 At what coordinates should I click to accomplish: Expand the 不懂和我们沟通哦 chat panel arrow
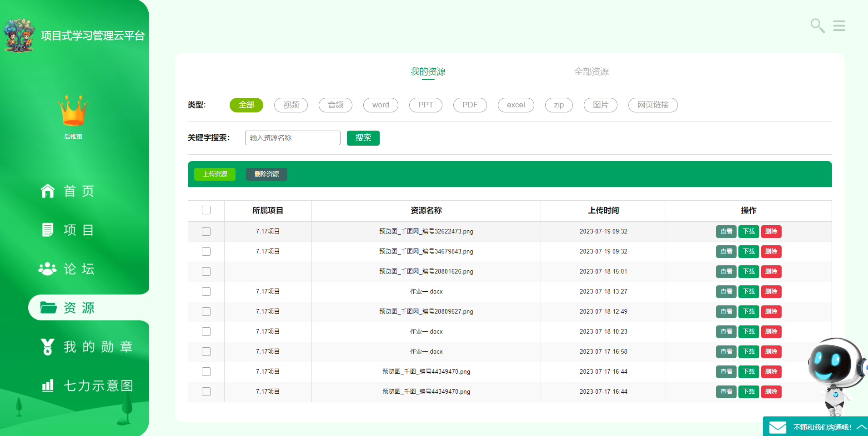coord(861,427)
